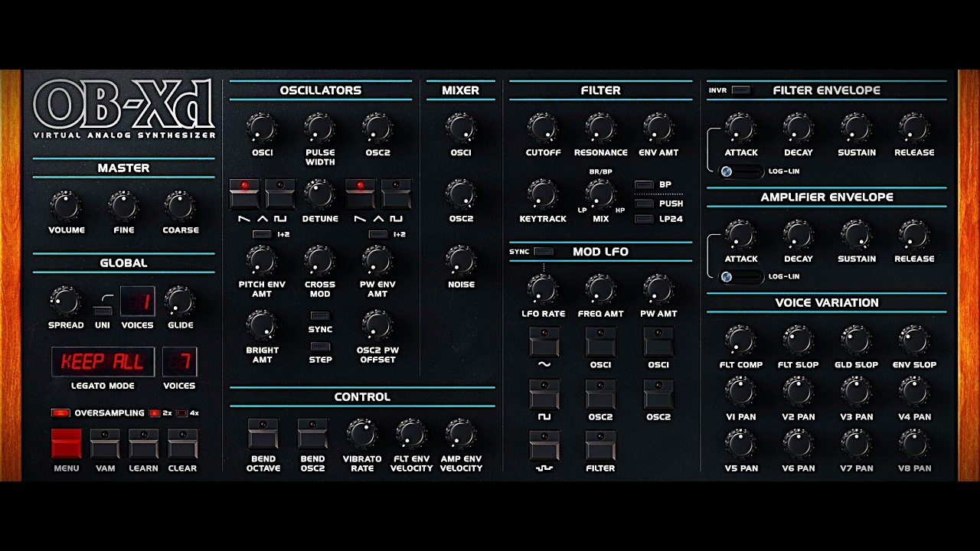Click the LEARN button
980x551 pixels.
(x=143, y=444)
